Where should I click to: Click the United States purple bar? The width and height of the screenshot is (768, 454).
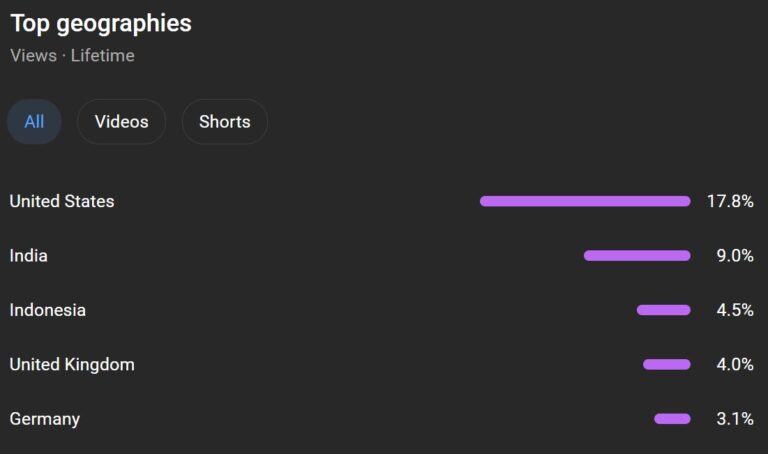(x=585, y=201)
